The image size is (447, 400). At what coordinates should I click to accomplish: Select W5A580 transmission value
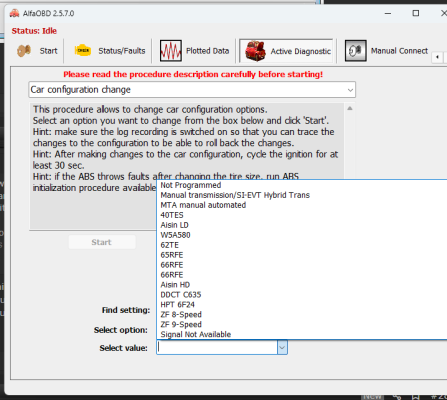[175, 235]
